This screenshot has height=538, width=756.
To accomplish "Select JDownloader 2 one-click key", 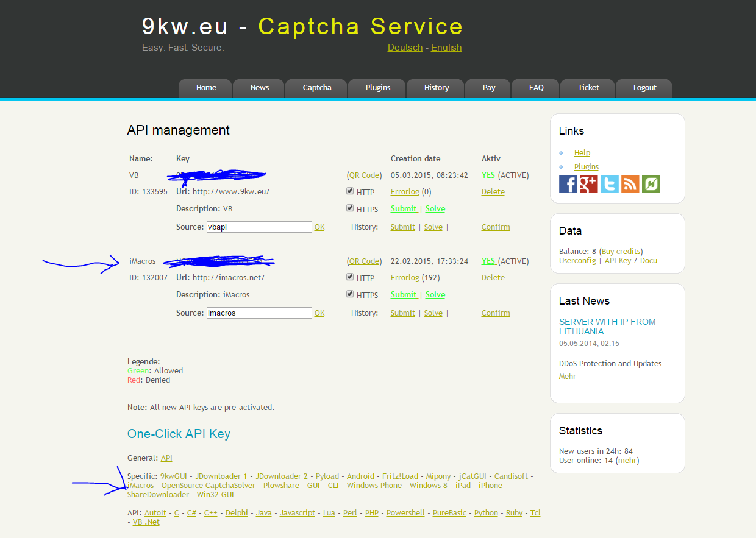I will click(282, 476).
